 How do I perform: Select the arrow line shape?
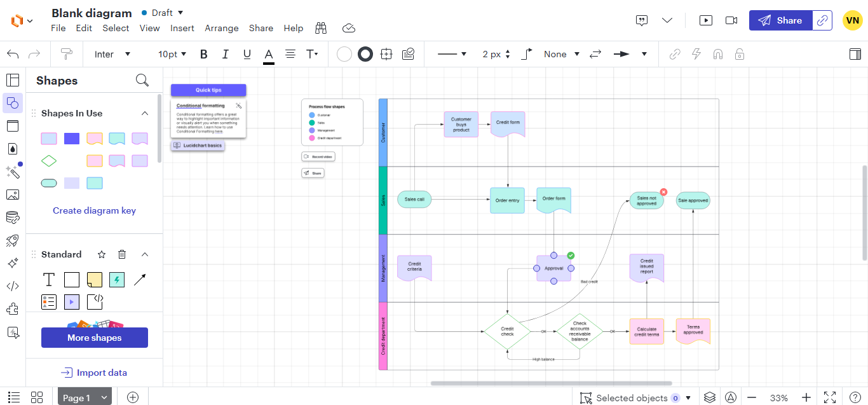pyautogui.click(x=140, y=279)
